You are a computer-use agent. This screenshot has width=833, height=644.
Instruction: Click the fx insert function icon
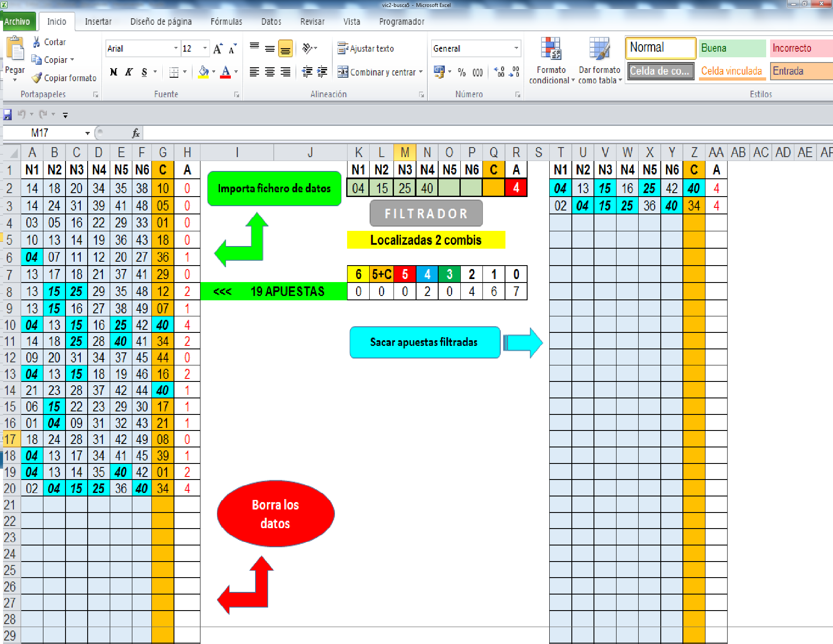click(x=136, y=133)
